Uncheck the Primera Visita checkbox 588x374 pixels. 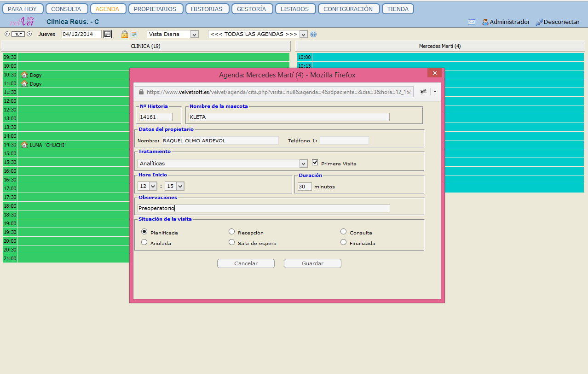click(315, 163)
